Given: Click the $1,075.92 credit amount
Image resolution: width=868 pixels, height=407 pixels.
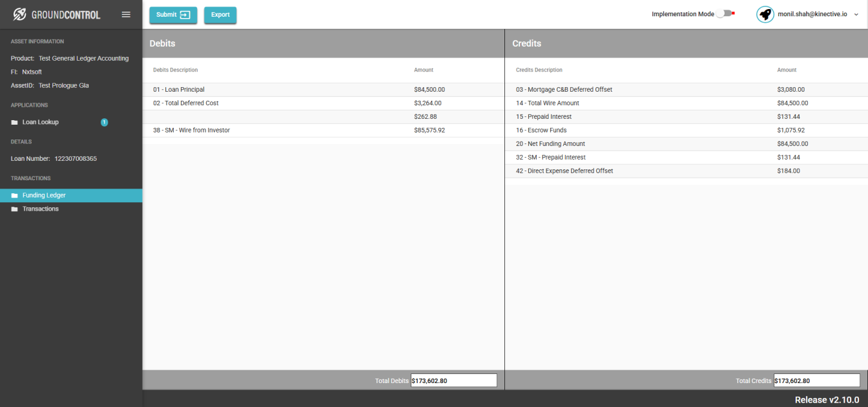Looking at the screenshot, I should point(791,130).
